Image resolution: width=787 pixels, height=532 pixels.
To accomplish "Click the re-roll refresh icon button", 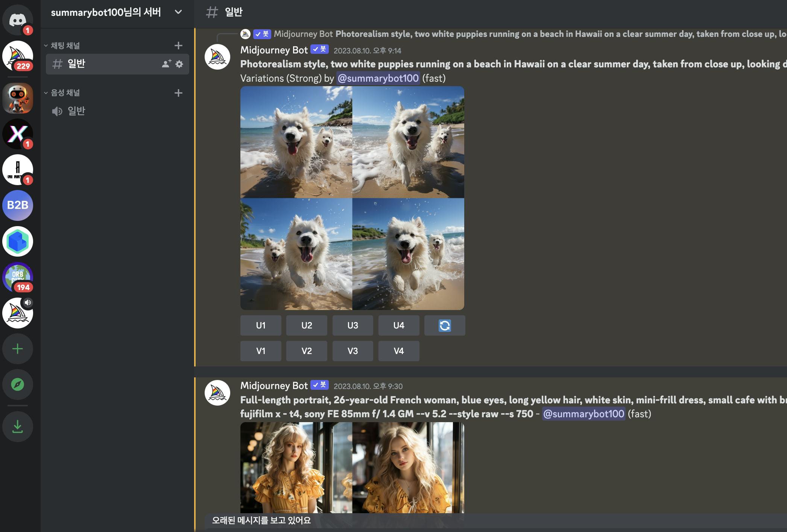I will point(444,325).
